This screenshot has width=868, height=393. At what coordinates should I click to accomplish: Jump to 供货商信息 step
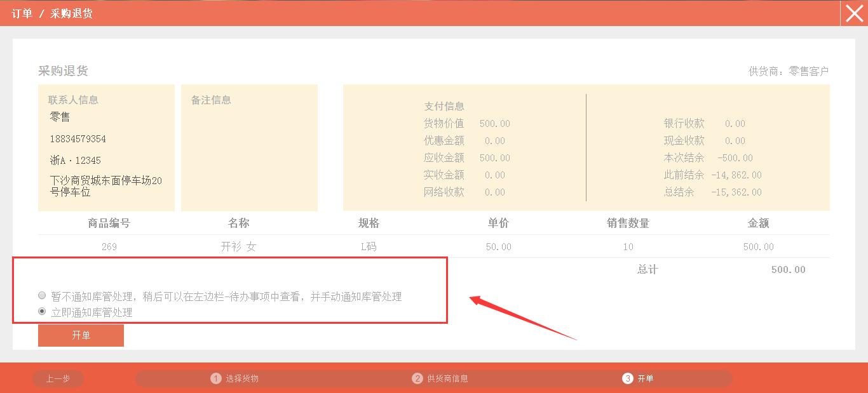(447, 379)
